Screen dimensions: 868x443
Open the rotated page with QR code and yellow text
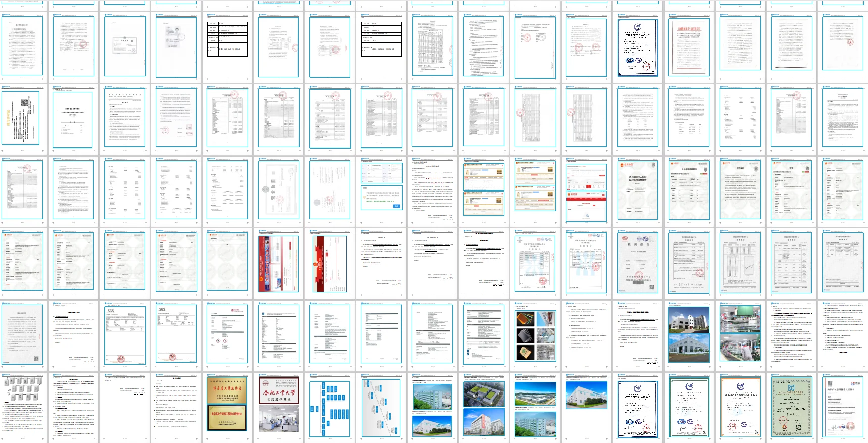tap(23, 119)
